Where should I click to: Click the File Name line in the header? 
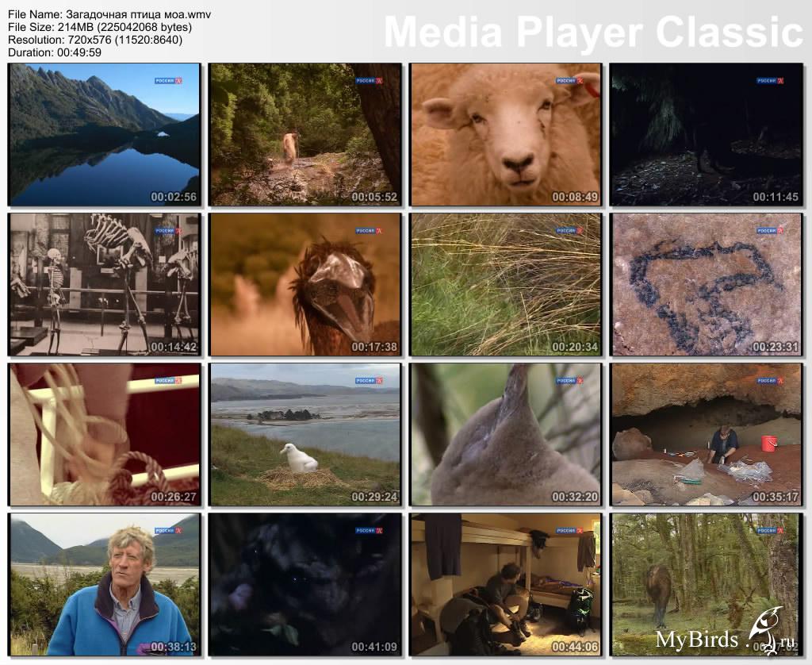pyautogui.click(x=109, y=15)
